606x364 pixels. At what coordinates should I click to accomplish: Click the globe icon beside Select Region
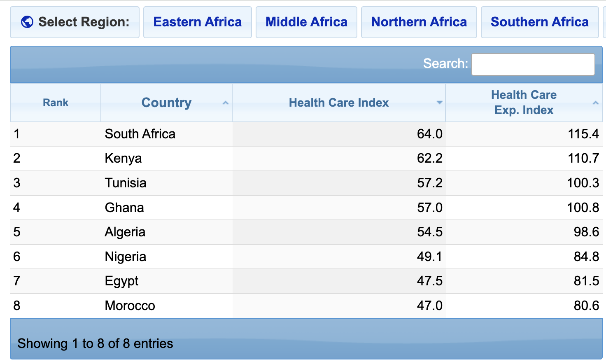pos(27,22)
